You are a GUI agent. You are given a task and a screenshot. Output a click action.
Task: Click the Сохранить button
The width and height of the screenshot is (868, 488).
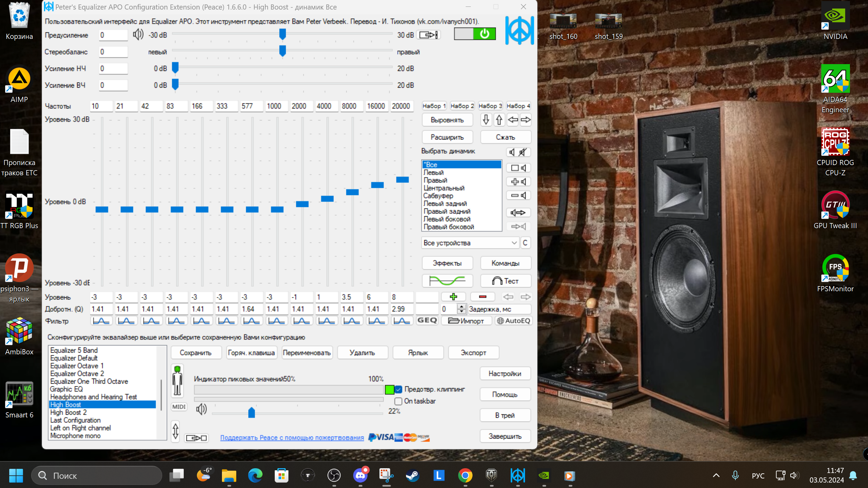click(196, 353)
